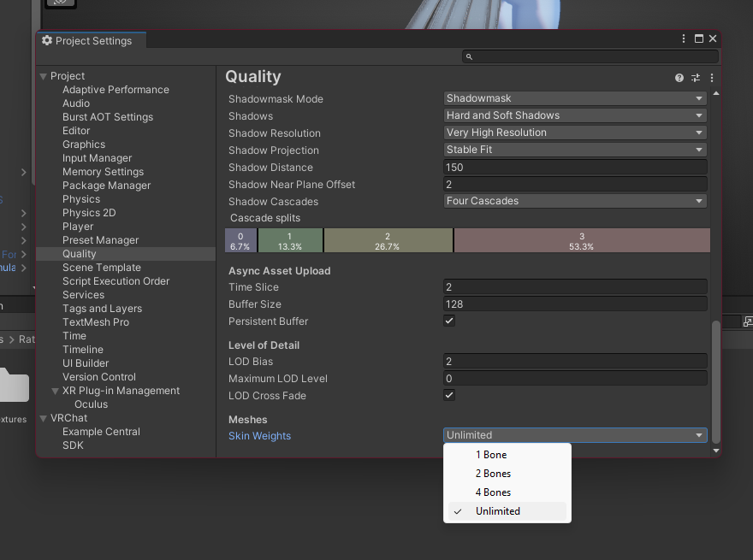Image resolution: width=753 pixels, height=560 pixels.
Task: Open the Project Settings window kebab menu
Action: click(684, 39)
